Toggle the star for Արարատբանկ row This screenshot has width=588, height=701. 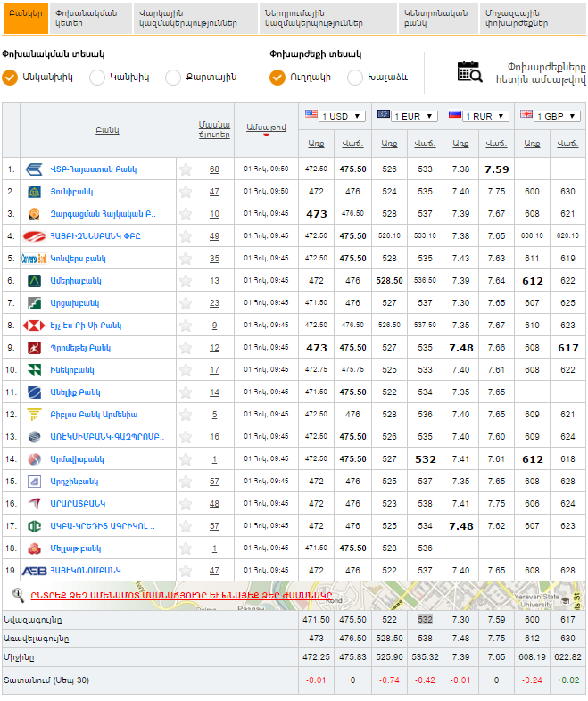pyautogui.click(x=186, y=503)
